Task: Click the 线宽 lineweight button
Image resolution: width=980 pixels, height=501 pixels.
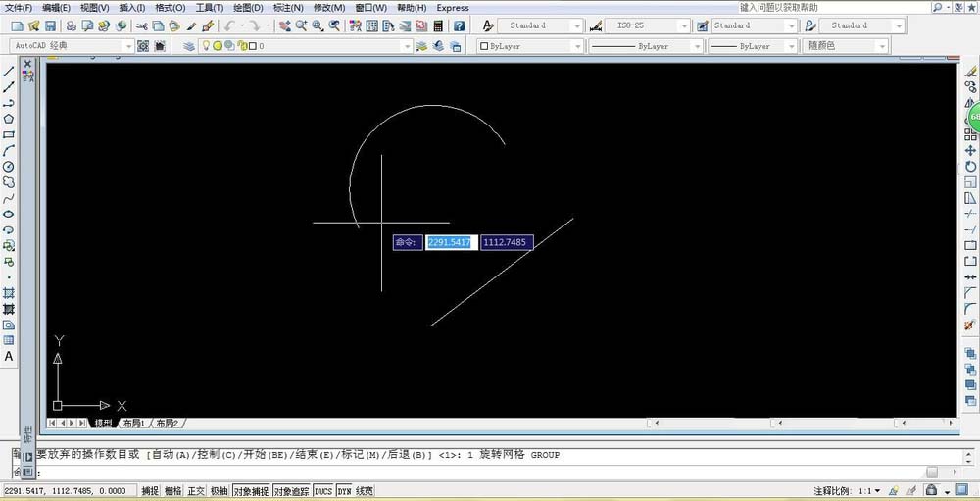Action: 364,491
